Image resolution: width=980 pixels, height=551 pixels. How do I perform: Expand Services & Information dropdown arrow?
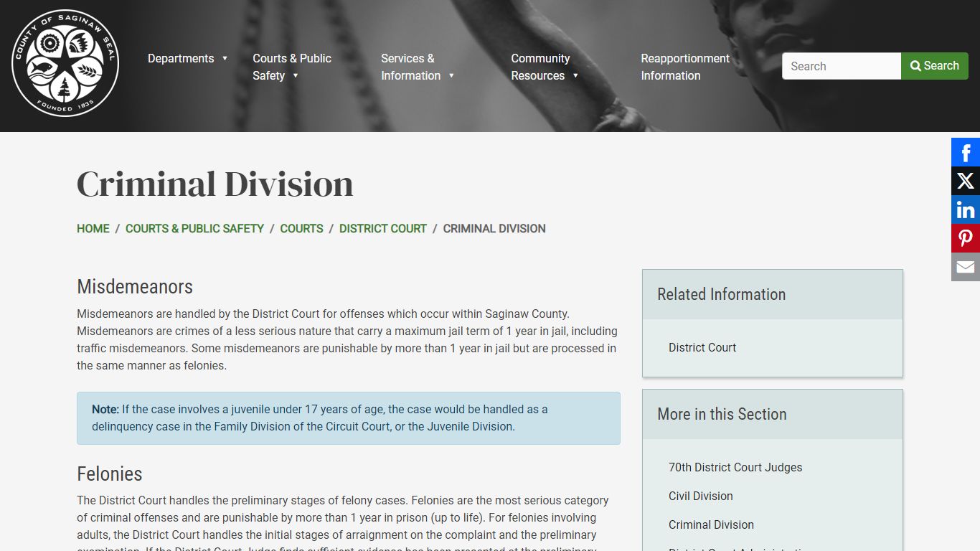tap(451, 76)
